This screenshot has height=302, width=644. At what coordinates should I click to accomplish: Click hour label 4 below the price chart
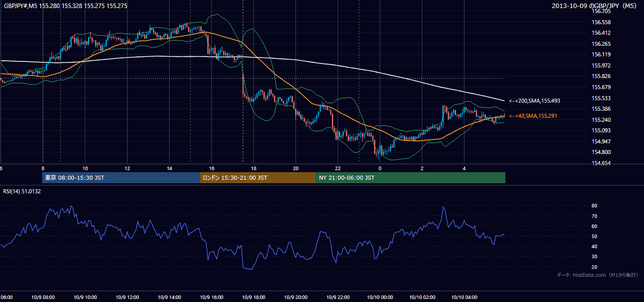coord(465,169)
